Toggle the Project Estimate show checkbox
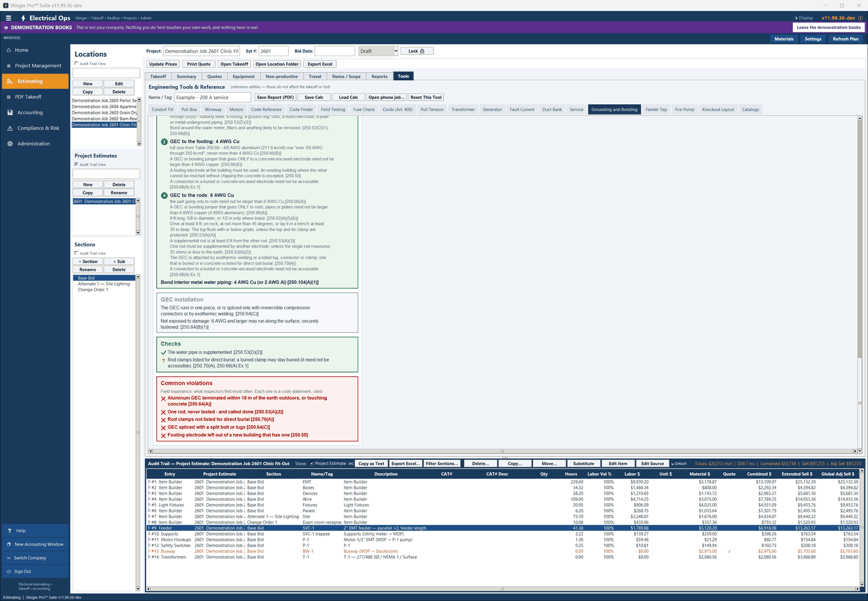 coord(312,463)
